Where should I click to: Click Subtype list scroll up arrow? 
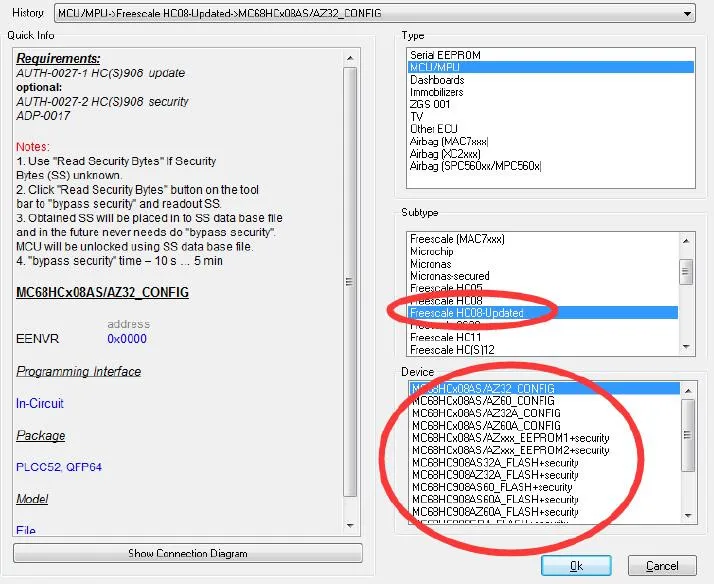pyautogui.click(x=686, y=240)
